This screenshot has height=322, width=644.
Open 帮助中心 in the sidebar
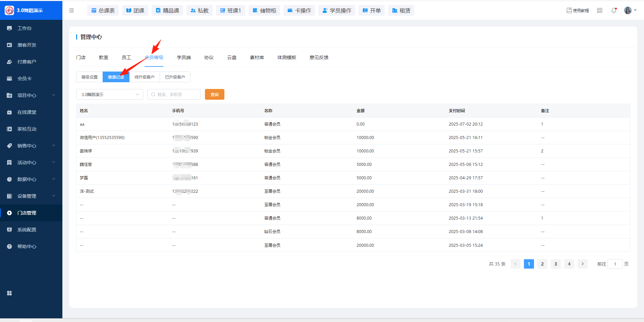coord(27,246)
